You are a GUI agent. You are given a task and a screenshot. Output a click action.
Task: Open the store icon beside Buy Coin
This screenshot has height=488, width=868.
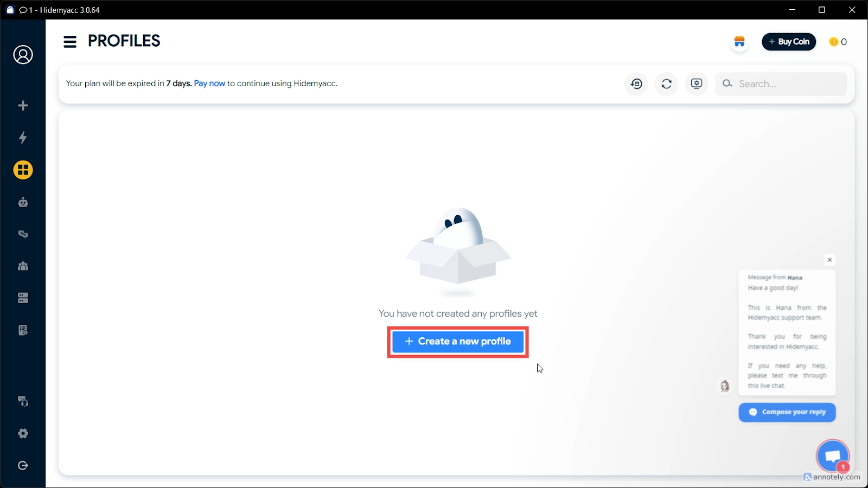739,42
